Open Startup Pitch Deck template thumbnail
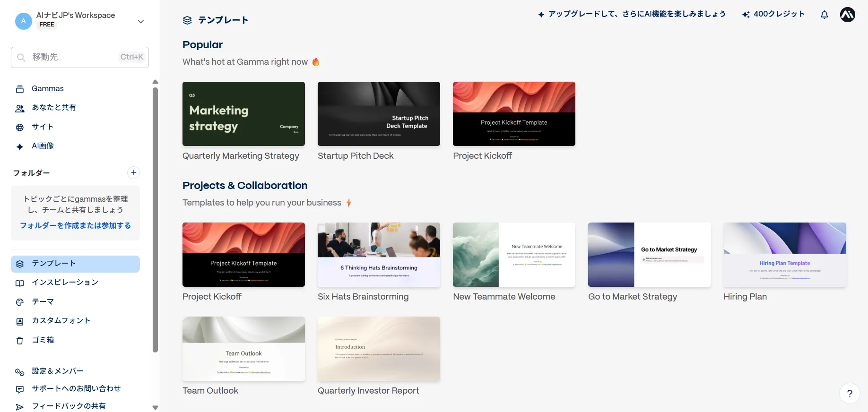The image size is (868, 412). coord(379,114)
